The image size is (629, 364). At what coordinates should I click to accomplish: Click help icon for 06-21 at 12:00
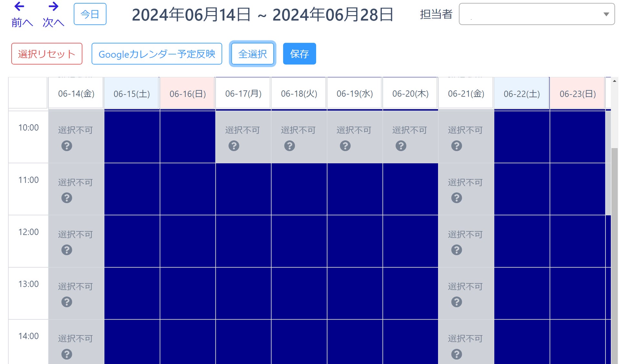[x=456, y=250]
